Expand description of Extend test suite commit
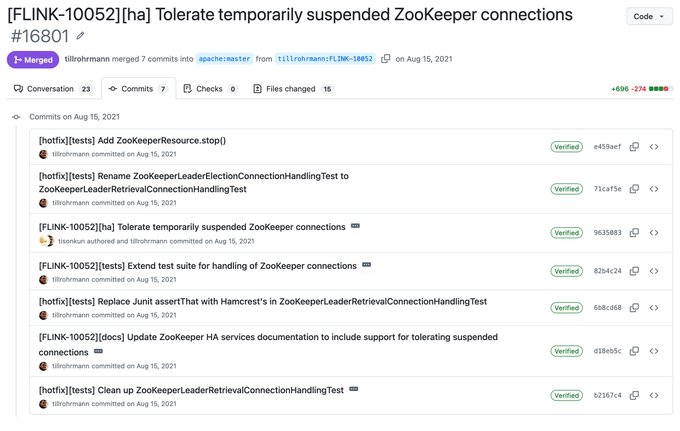Image resolution: width=680 pixels, height=431 pixels. click(366, 264)
